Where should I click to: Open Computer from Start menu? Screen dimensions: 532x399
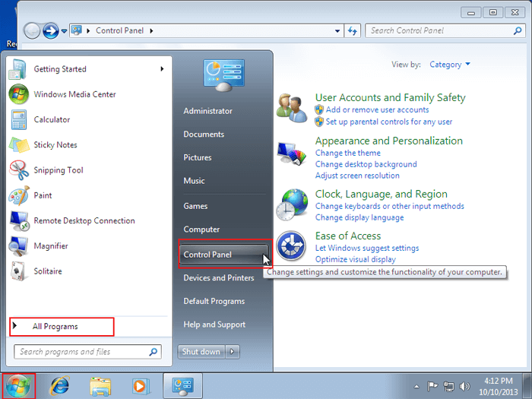pos(201,230)
